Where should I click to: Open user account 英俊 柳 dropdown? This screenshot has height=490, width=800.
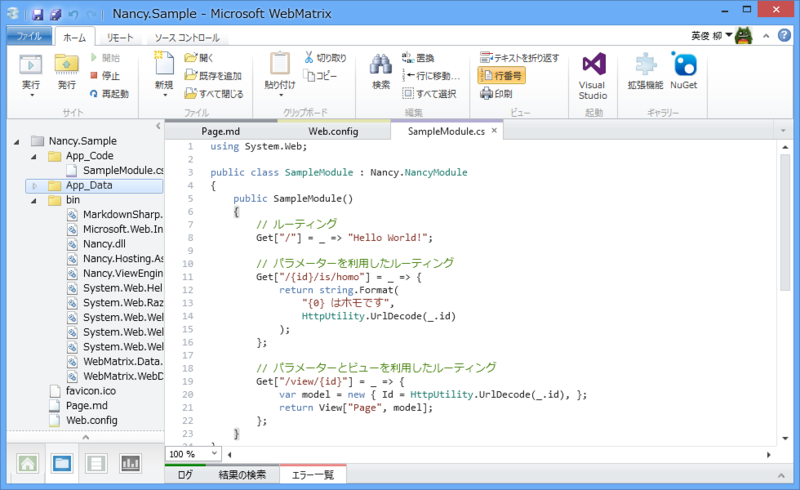(712, 36)
